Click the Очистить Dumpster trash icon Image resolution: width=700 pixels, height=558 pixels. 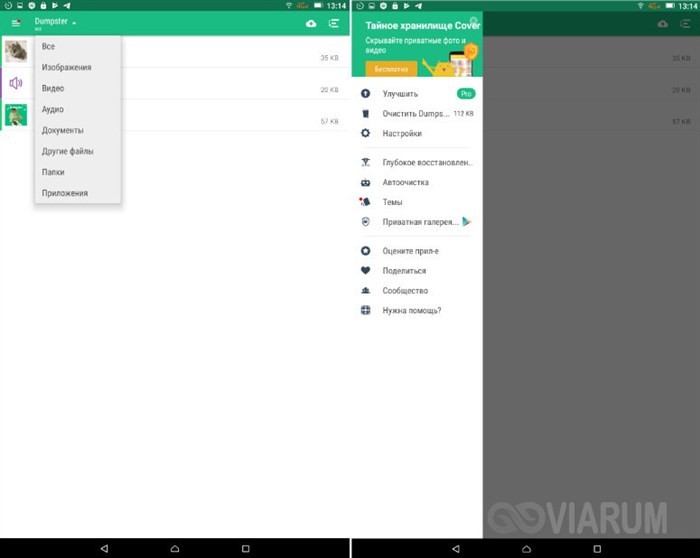(x=366, y=113)
